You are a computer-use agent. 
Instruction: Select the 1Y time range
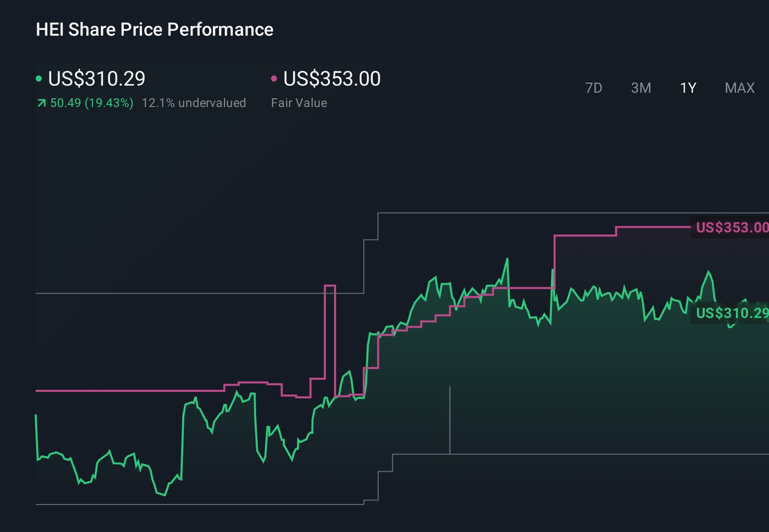[688, 88]
